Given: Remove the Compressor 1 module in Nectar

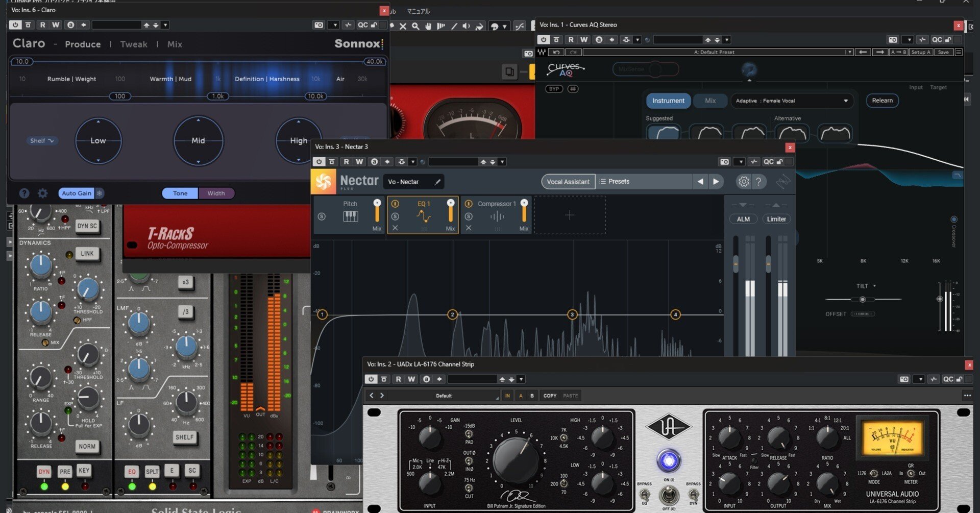Looking at the screenshot, I should 469,228.
